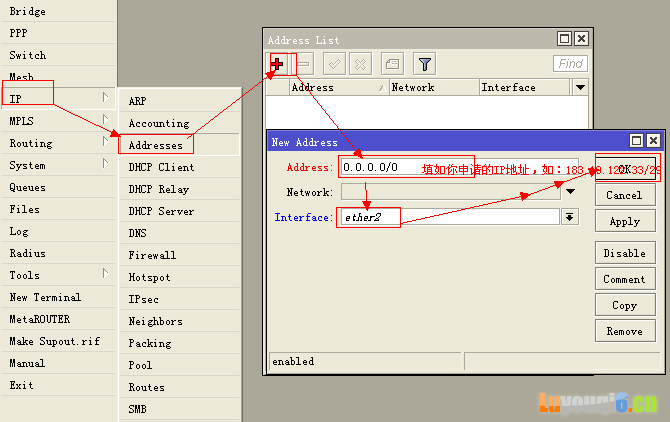
Task: Click the funnel Filter icon in Address List
Action: (x=424, y=64)
